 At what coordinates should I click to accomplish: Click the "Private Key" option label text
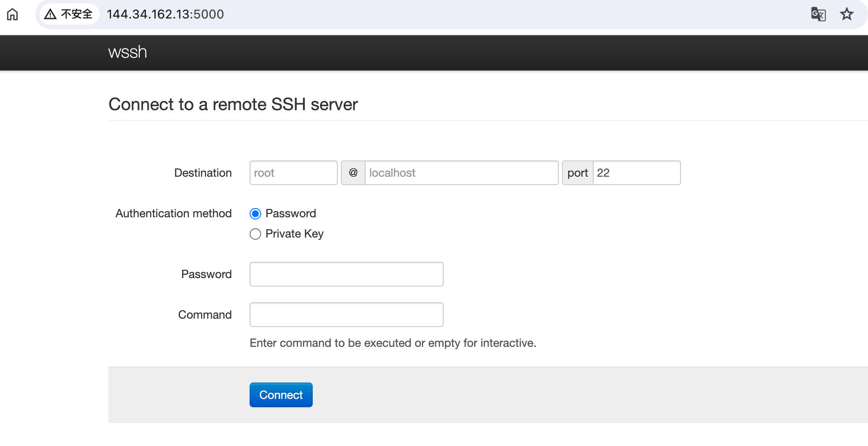coord(294,234)
